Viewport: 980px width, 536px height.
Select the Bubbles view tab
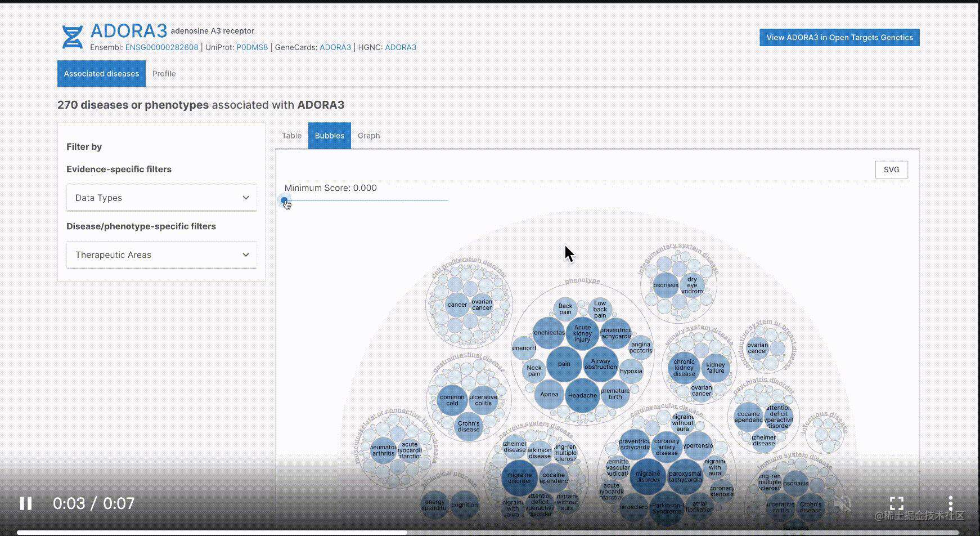(330, 136)
